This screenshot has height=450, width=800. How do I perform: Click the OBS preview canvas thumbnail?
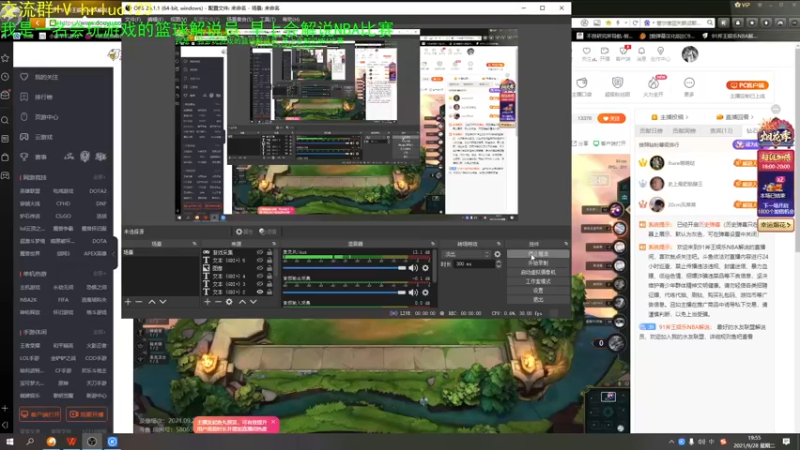coord(347,125)
